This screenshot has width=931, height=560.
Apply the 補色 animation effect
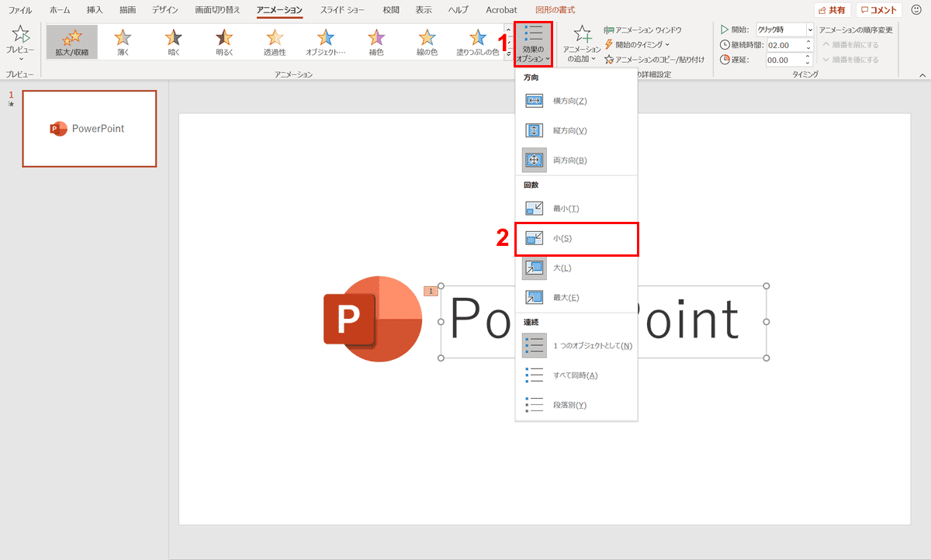pos(376,43)
